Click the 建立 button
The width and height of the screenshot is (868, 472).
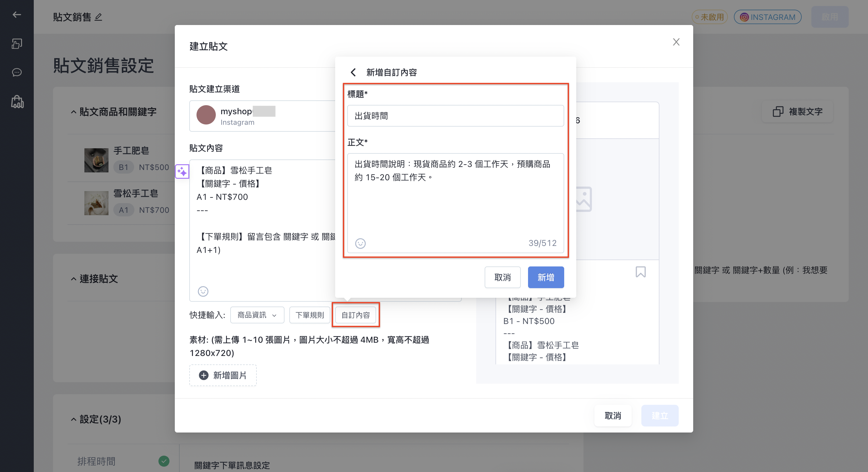pyautogui.click(x=659, y=416)
